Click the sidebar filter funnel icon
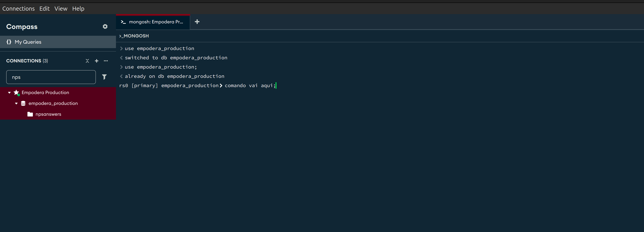Image resolution: width=644 pixels, height=232 pixels. (104, 77)
